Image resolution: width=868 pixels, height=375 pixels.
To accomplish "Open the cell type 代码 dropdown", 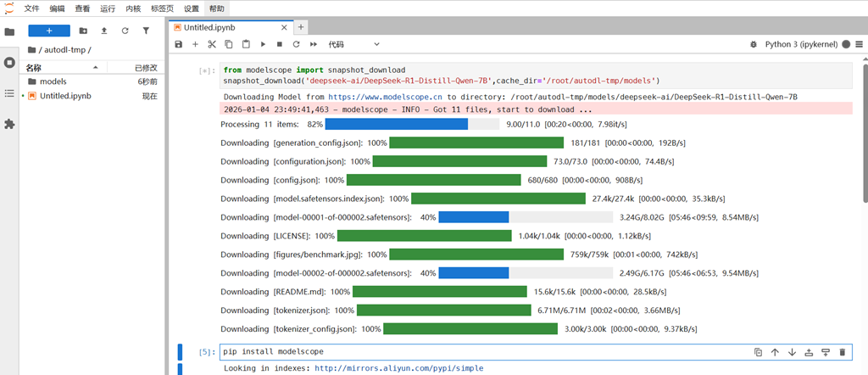I will point(353,44).
